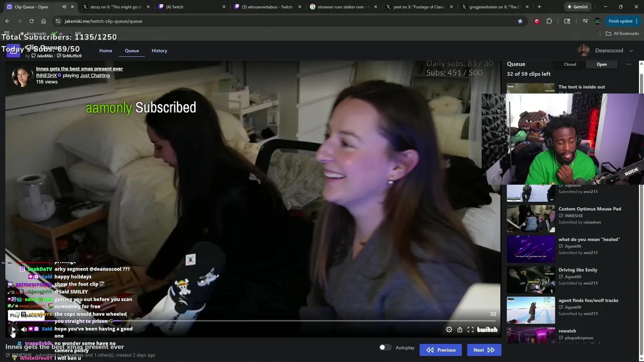View site information icon in address bar
Image resolution: width=644 pixels, height=362 pixels.
pyautogui.click(x=58, y=21)
